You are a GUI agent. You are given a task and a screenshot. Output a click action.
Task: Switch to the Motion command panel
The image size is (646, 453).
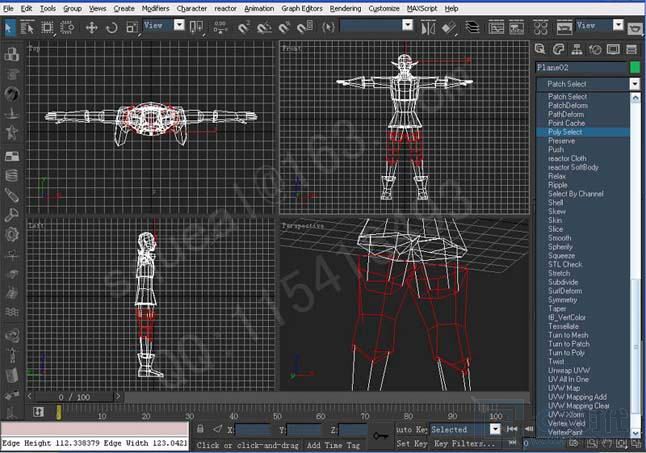(595, 49)
